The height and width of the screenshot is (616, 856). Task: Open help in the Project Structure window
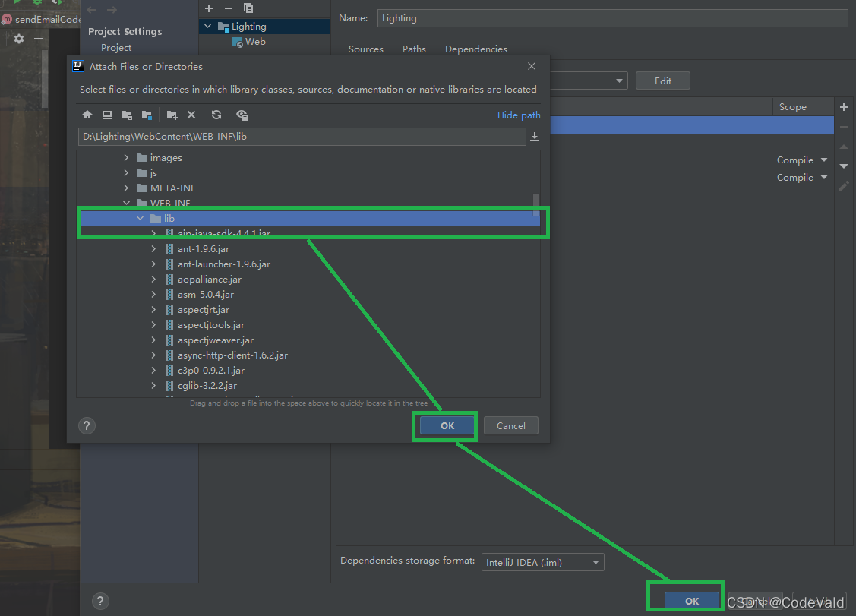[100, 602]
